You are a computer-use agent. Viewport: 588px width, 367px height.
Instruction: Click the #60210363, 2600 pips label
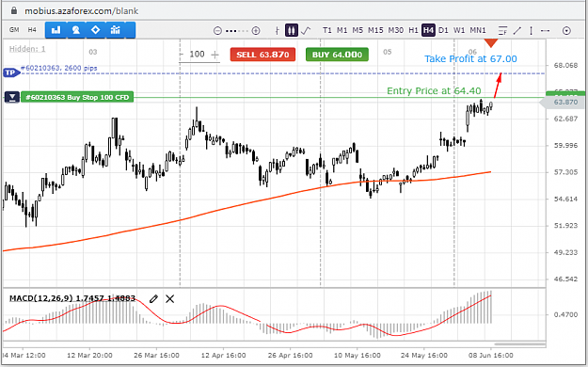[x=59, y=68]
